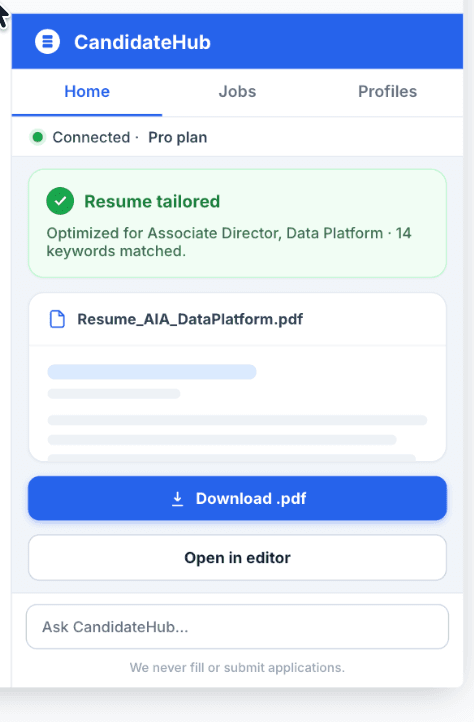The image size is (474, 722).
Task: Click the green Resume tailored checkmark icon
Action: tap(60, 201)
